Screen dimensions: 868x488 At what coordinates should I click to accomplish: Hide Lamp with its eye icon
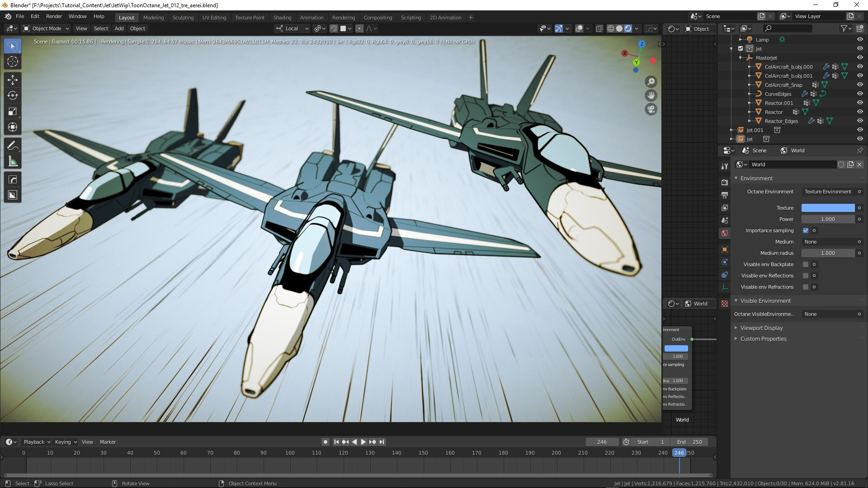(860, 40)
